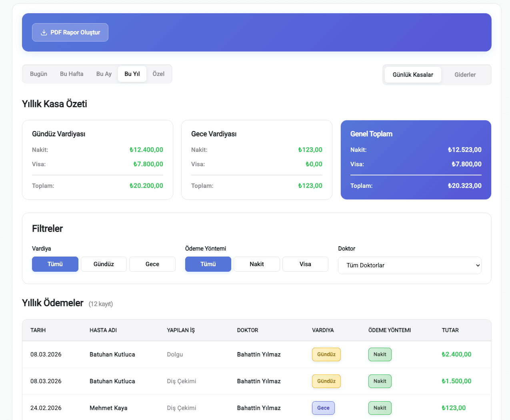Select the Bu Hafta period tab
510x420 pixels.
[72, 74]
